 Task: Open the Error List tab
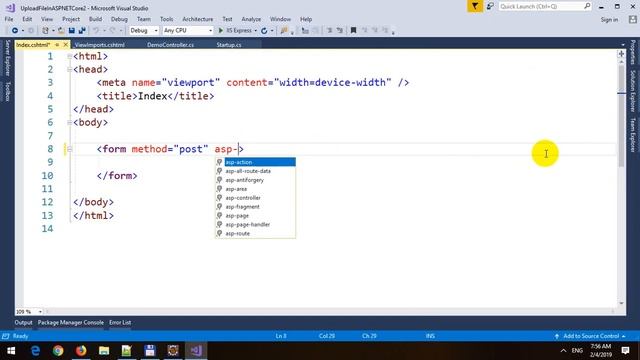pos(120,322)
